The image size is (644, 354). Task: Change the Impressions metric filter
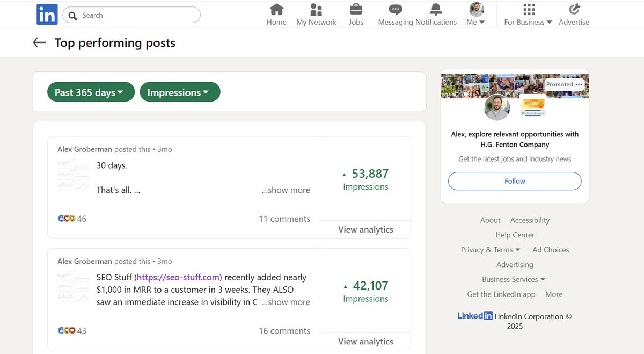pyautogui.click(x=180, y=92)
